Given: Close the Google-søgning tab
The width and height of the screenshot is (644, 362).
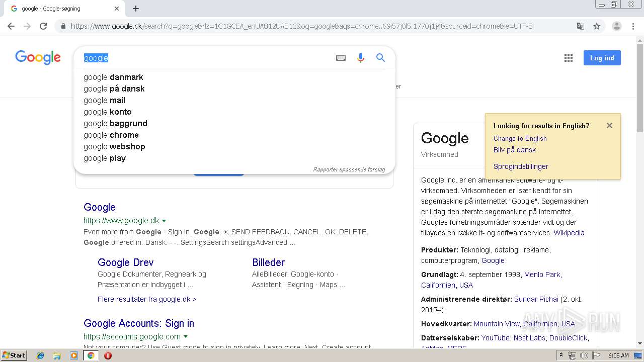Looking at the screenshot, I should click(x=117, y=9).
